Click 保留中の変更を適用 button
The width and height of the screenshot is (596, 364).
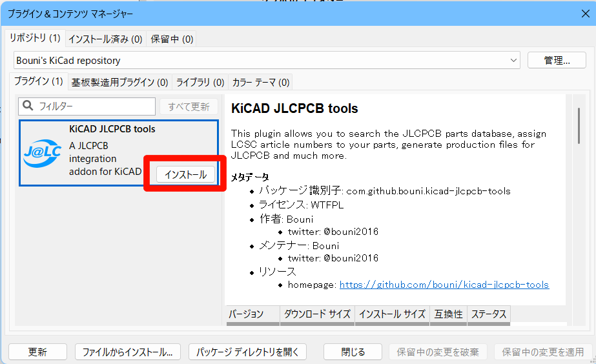coord(543,352)
